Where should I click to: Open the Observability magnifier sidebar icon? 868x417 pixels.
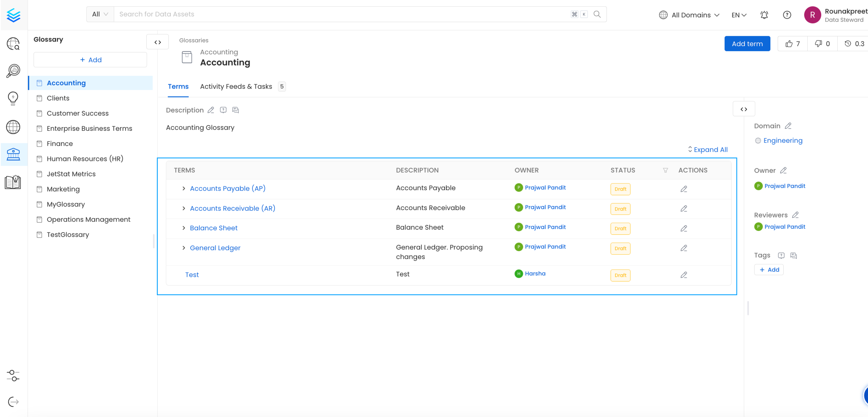13,71
